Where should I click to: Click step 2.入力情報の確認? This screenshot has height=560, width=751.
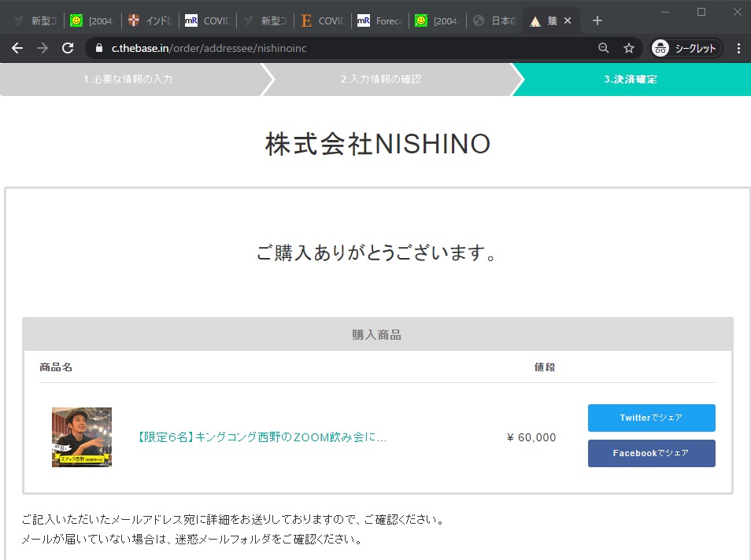381,79
